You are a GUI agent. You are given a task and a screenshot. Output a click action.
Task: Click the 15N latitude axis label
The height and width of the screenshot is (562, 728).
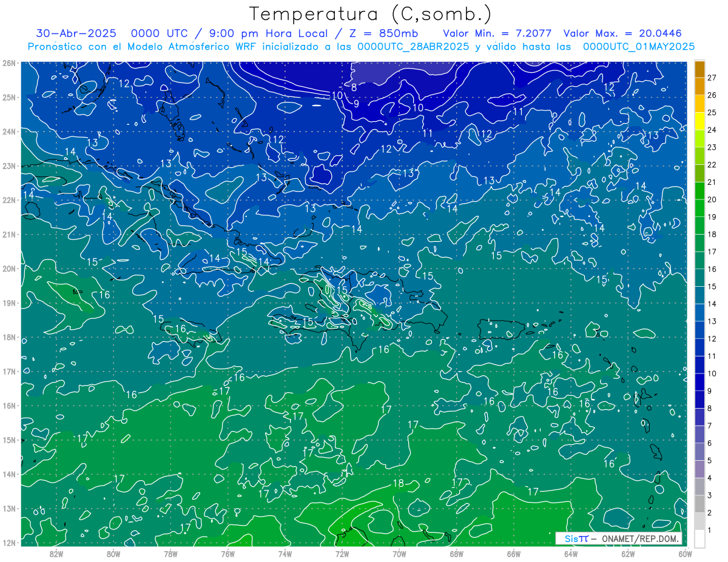point(9,440)
